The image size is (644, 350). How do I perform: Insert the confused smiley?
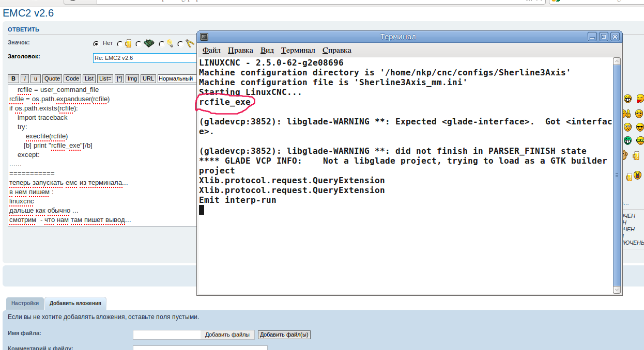[628, 126]
